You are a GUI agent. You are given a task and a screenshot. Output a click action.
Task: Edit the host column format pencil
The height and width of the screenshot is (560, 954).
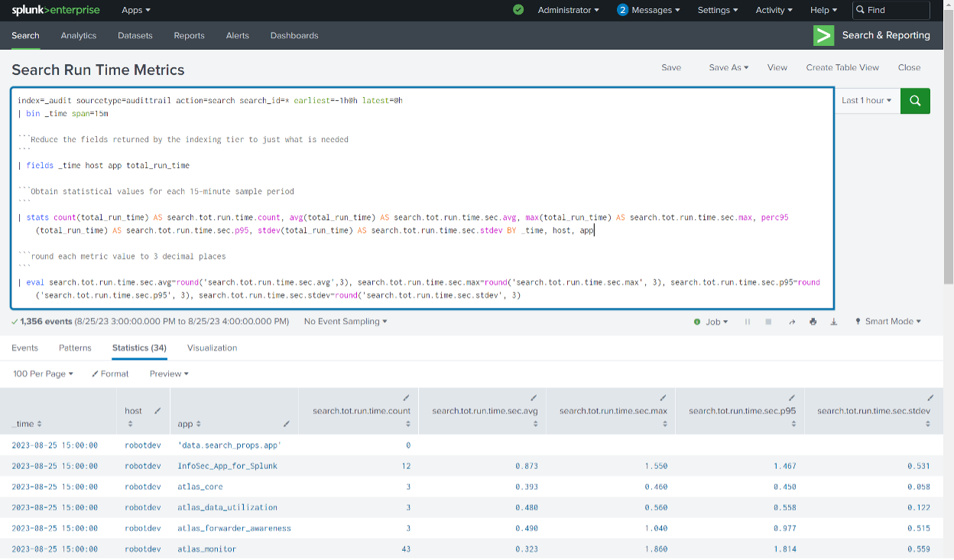pyautogui.click(x=157, y=410)
